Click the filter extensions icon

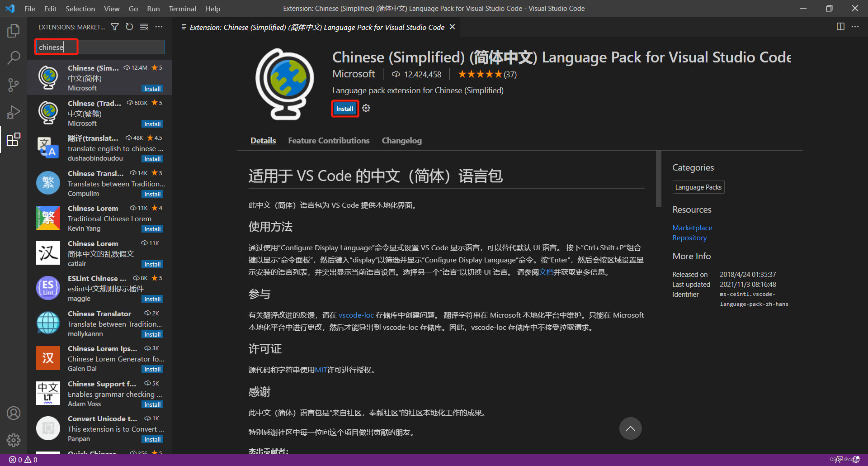coord(115,27)
